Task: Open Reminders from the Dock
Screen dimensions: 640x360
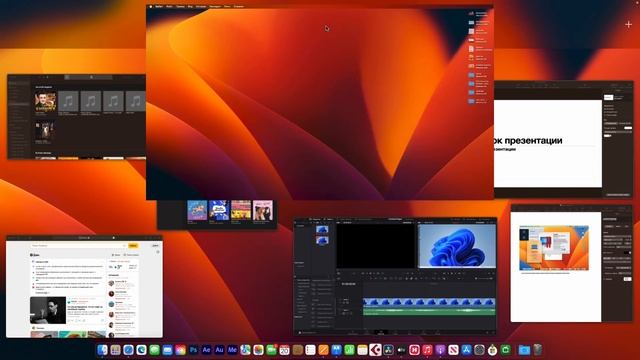Action: click(x=311, y=350)
